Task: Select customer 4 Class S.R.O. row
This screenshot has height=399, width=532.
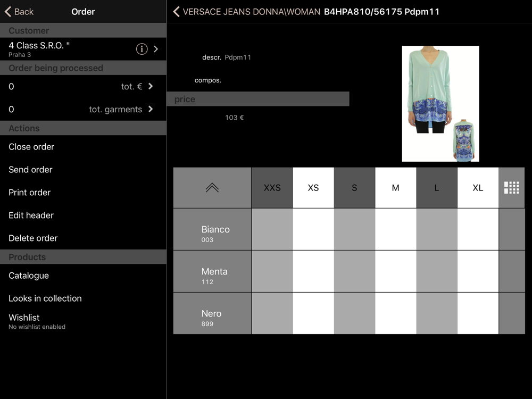Action: (83, 49)
